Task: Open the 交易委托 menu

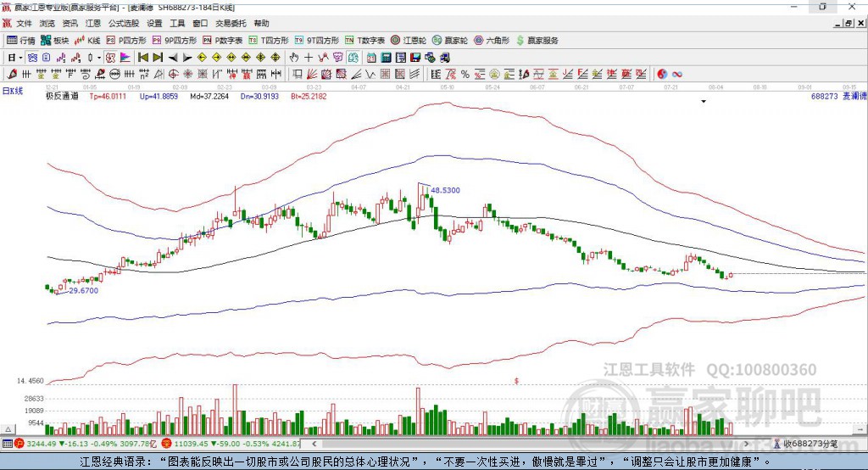Action: click(x=231, y=23)
